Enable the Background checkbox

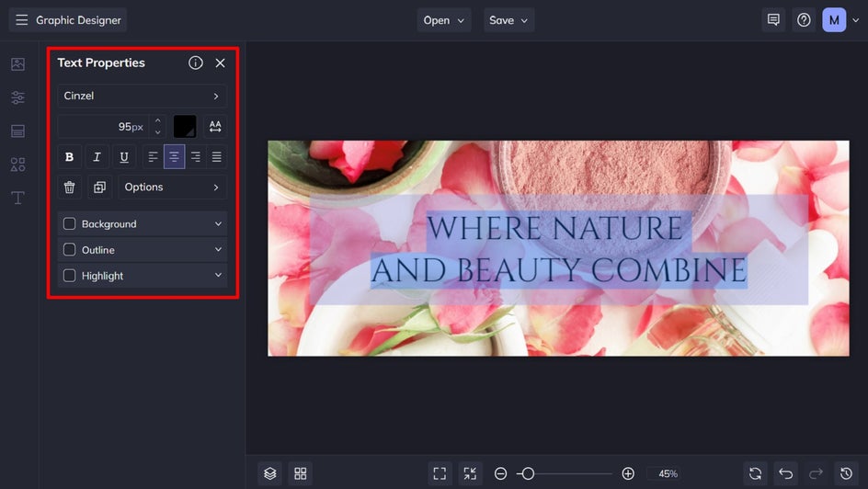click(x=69, y=224)
